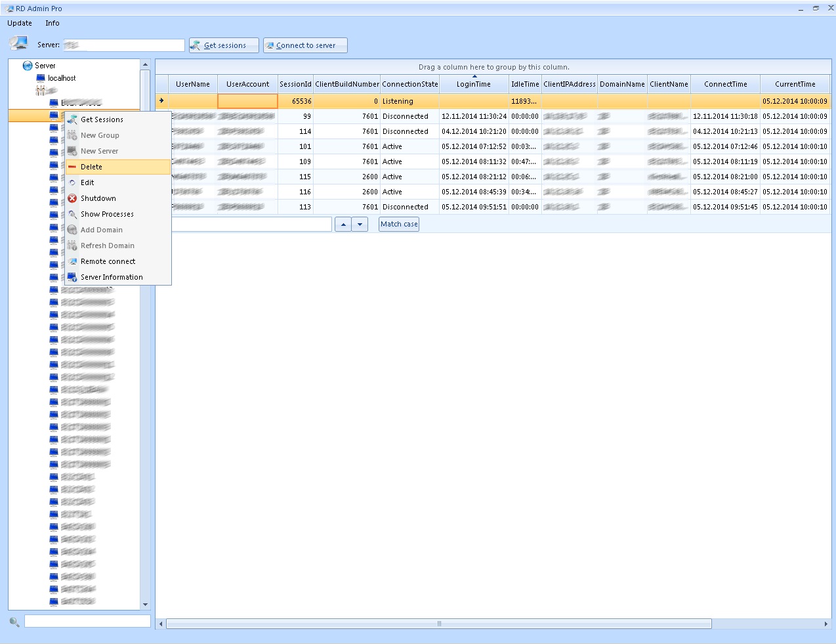836x644 pixels.
Task: Click the Match case button
Action: pyautogui.click(x=399, y=224)
